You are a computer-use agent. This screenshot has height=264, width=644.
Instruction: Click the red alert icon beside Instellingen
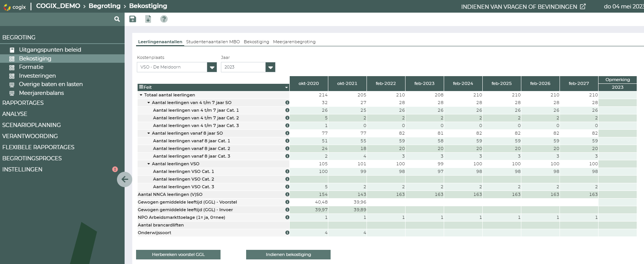(115, 169)
